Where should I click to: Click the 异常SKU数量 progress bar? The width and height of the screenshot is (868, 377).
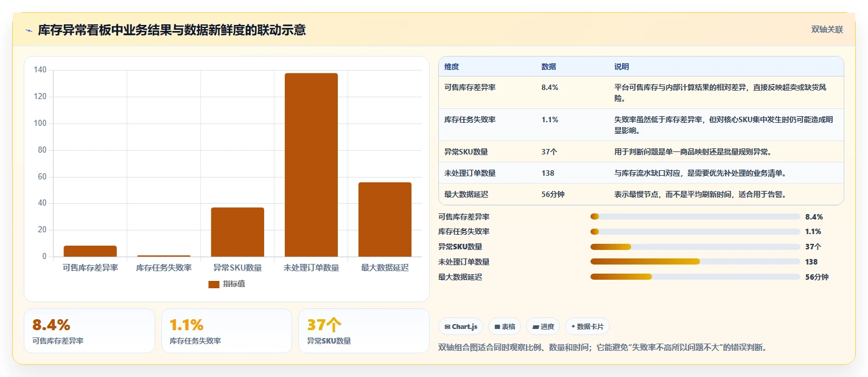click(695, 247)
